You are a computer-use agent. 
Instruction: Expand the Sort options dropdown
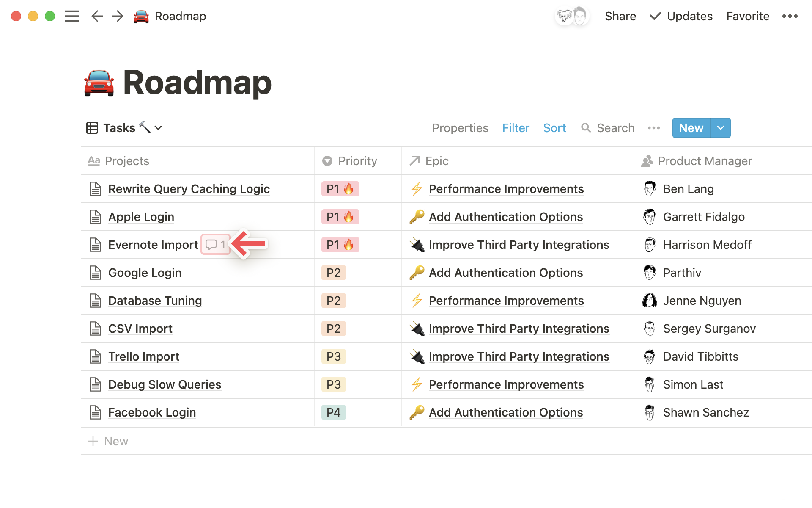[554, 127]
